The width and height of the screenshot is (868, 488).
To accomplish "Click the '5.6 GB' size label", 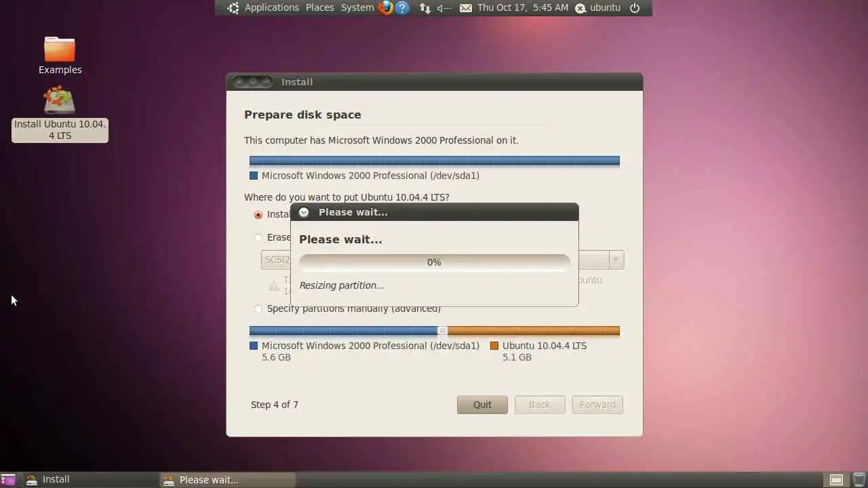I will (x=276, y=357).
